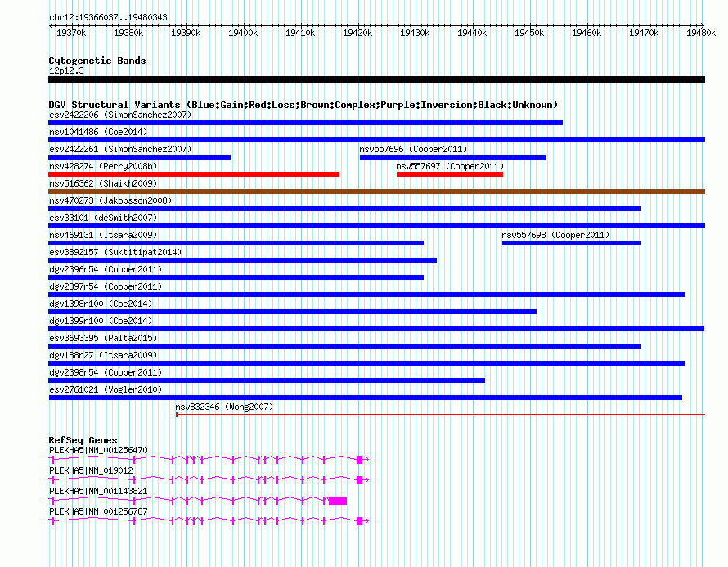
Task: Select the last exon block of NM_001256470
Action: [x=359, y=460]
